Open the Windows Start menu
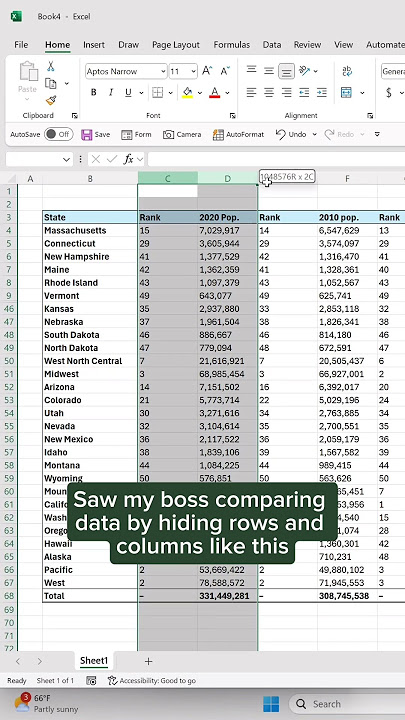 [271, 704]
